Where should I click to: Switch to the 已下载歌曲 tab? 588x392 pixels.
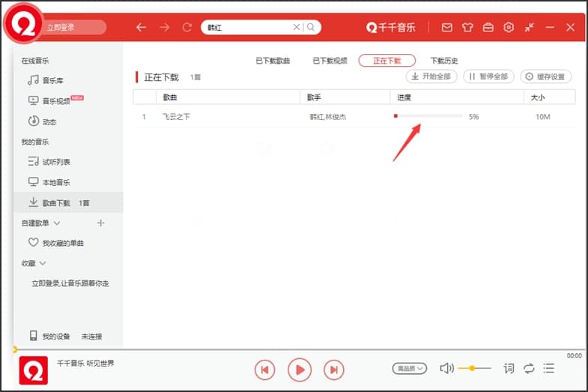[x=273, y=61]
